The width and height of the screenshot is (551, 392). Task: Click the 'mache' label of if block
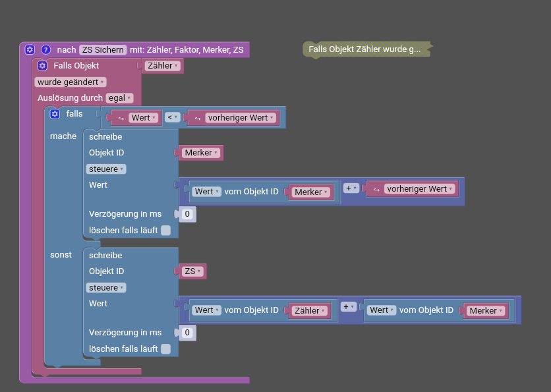pos(63,136)
